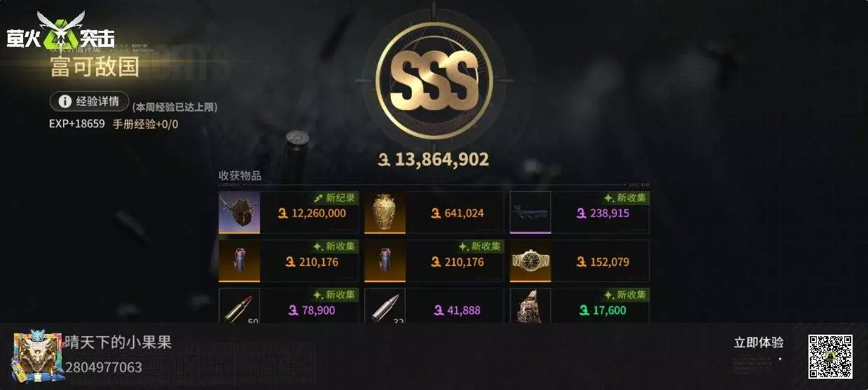868x390 pixels.
Task: Select the silver bullet item worth 41,888
Action: coord(385,307)
